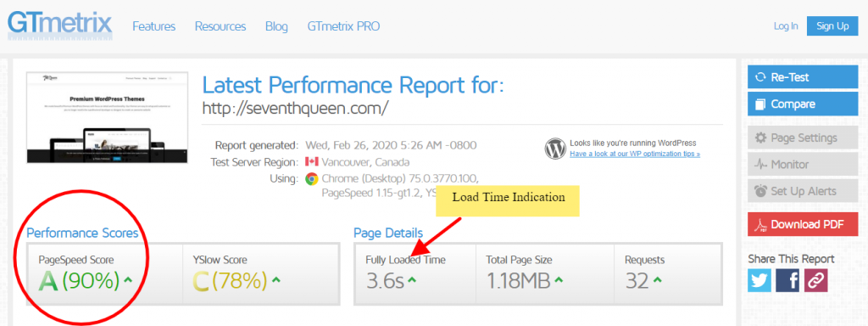Click the green arrow beside 1.18MB
868x326 pixels.
(x=559, y=279)
